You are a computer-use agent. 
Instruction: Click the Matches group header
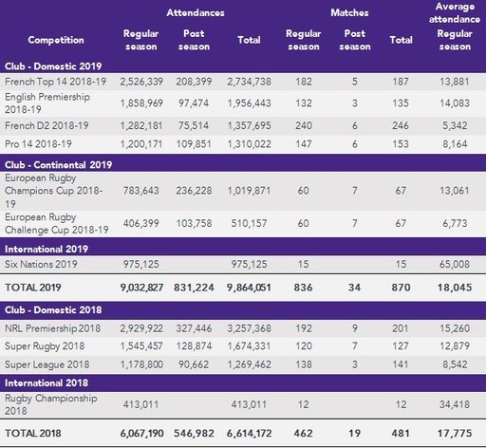pyautogui.click(x=349, y=12)
